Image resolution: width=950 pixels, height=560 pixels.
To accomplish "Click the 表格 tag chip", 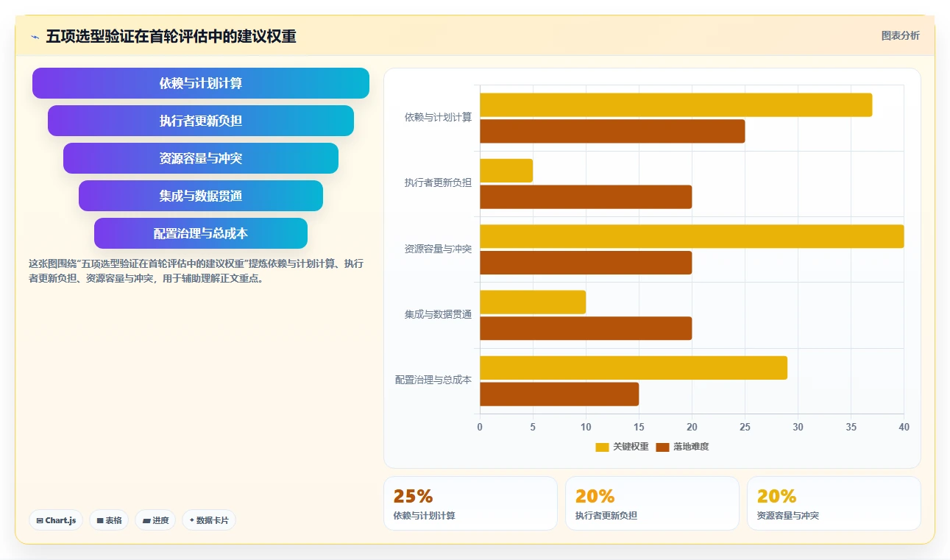I will click(109, 520).
